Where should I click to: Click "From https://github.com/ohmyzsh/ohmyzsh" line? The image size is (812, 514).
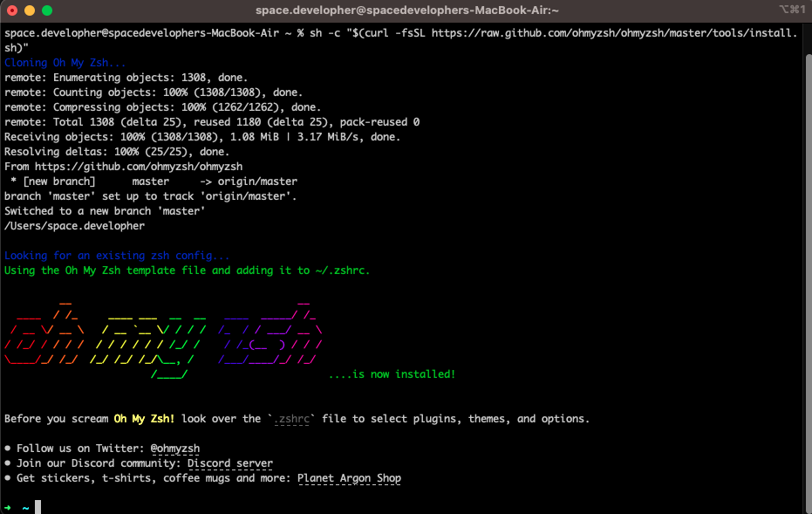pyautogui.click(x=123, y=167)
